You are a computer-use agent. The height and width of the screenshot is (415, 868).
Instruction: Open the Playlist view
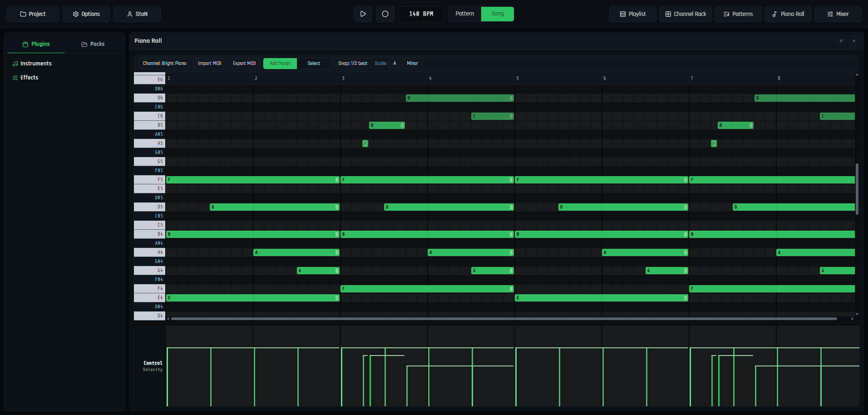633,14
